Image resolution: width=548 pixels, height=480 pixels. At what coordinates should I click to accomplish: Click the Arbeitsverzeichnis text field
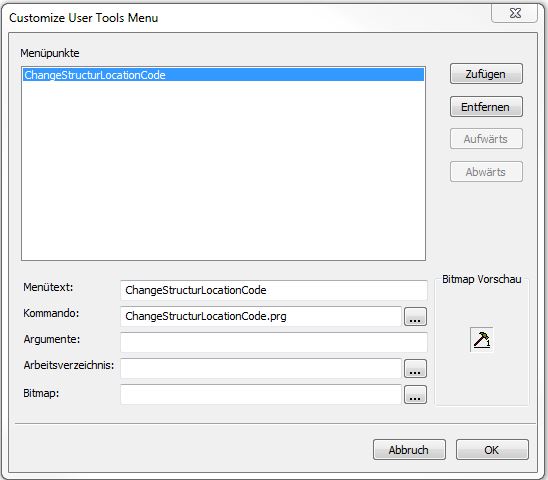[261, 368]
